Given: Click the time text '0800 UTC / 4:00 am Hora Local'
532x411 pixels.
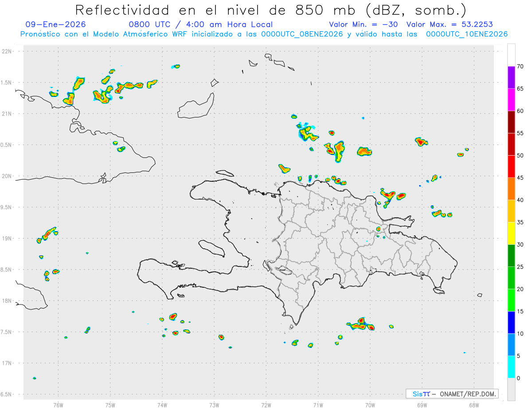Looking at the screenshot, I should [201, 24].
